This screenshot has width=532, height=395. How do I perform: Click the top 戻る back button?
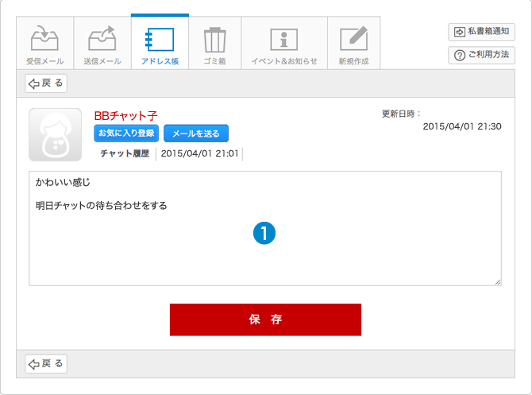46,83
